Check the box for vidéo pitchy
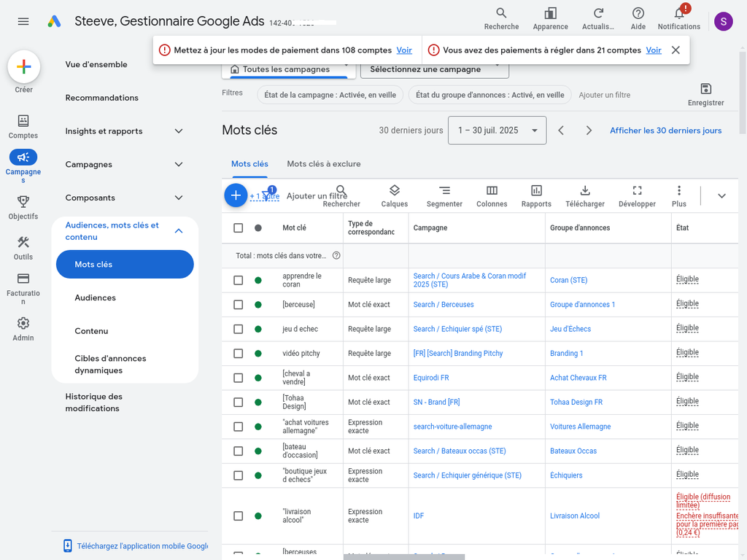This screenshot has height=560, width=747. [239, 354]
